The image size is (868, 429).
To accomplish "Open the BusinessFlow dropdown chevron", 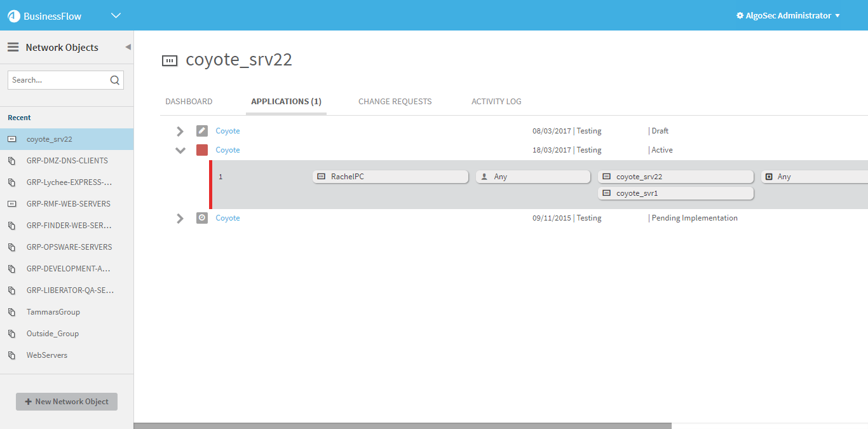I will [116, 16].
